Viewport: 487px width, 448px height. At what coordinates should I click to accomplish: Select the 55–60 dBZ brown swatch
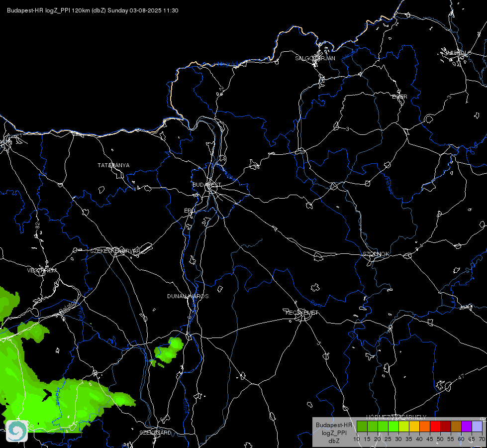click(456, 427)
